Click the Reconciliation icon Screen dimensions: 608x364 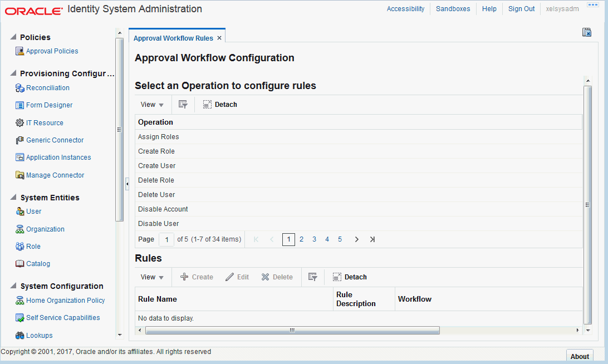point(19,88)
